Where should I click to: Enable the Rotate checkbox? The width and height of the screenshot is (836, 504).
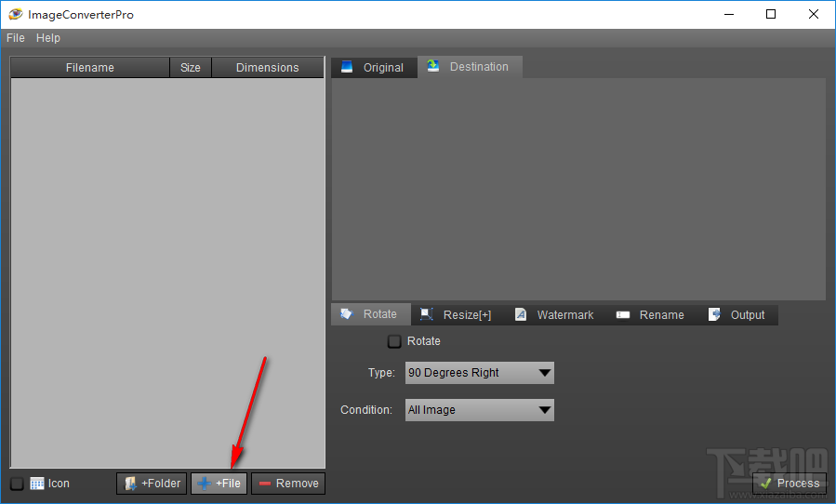click(394, 341)
